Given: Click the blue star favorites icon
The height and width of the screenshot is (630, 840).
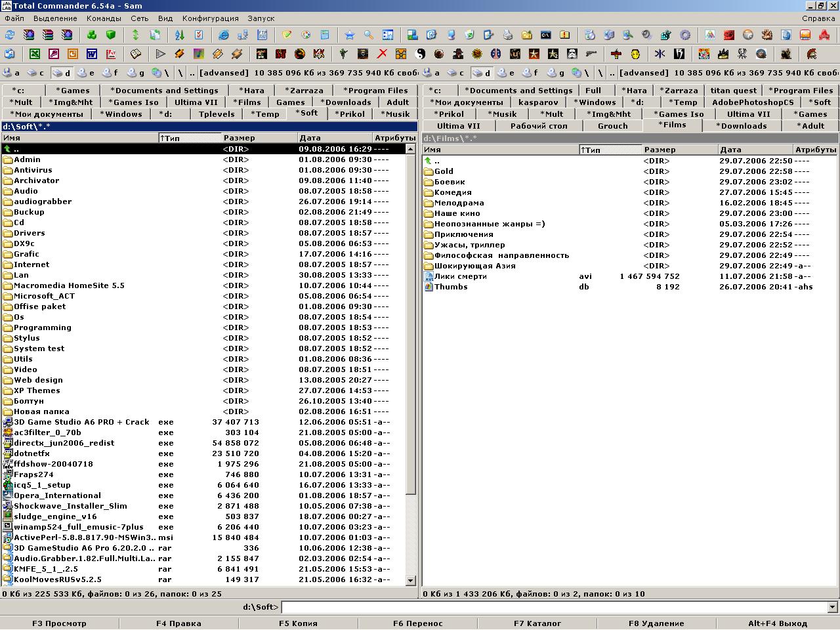Looking at the screenshot, I should 350,35.
